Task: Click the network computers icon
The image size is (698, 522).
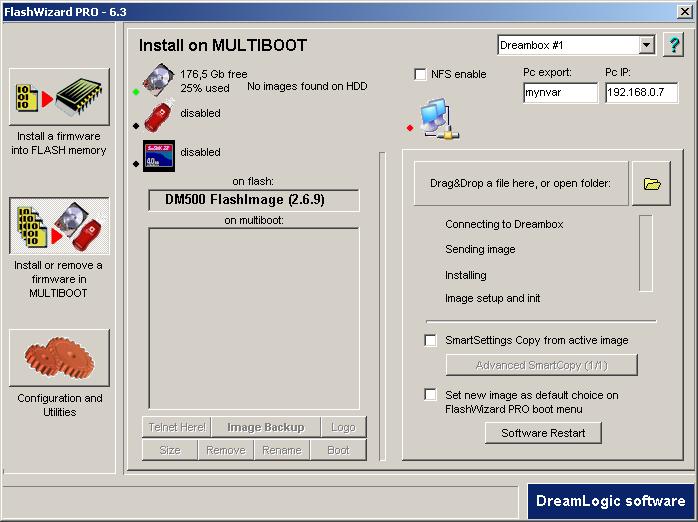Action: click(440, 119)
